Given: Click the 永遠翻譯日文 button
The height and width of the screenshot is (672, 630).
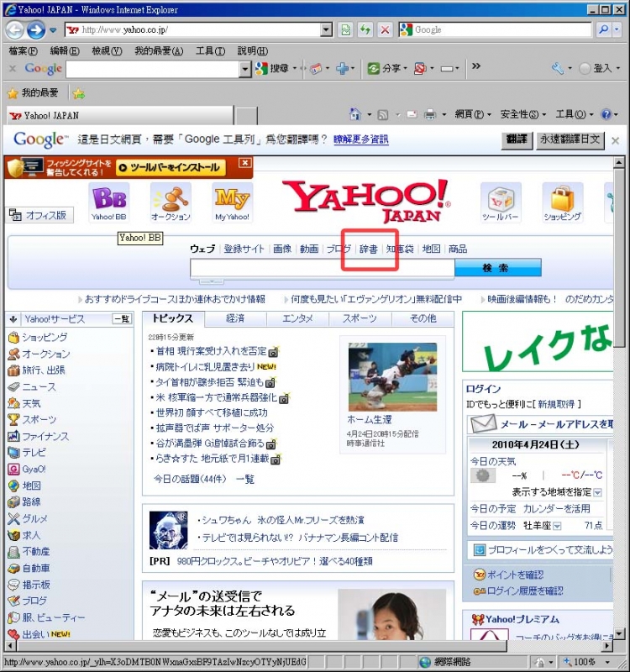Looking at the screenshot, I should coord(570,140).
